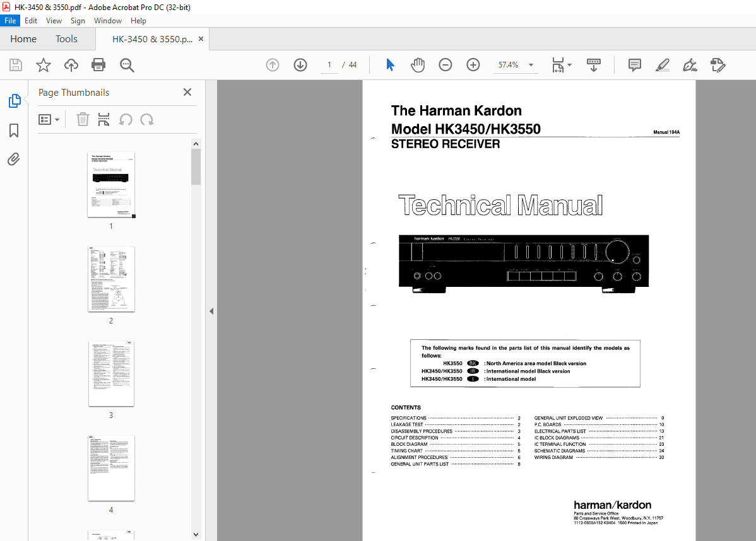Close the HK-3450 & 3550 document tab

[x=201, y=39]
